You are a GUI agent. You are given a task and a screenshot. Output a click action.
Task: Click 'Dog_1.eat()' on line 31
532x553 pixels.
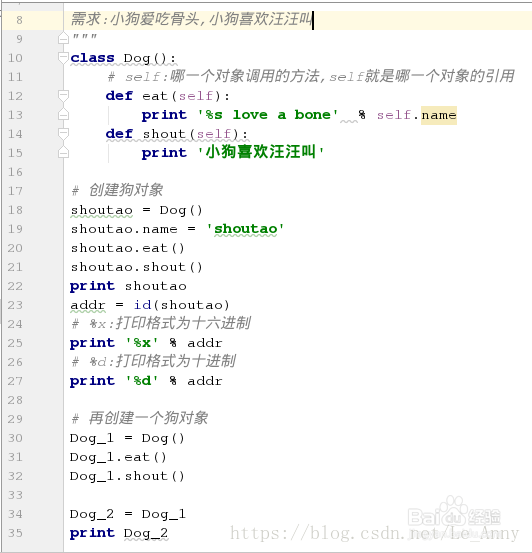coord(118,457)
